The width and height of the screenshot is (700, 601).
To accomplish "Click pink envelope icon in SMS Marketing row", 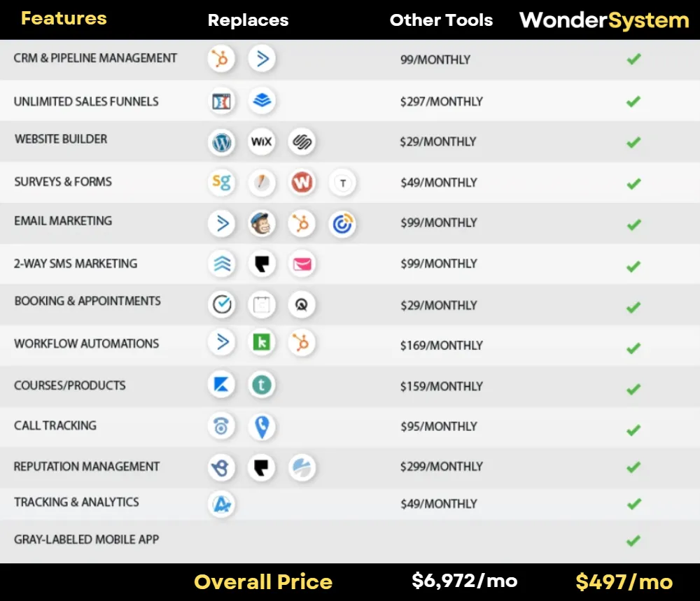I will pyautogui.click(x=302, y=264).
